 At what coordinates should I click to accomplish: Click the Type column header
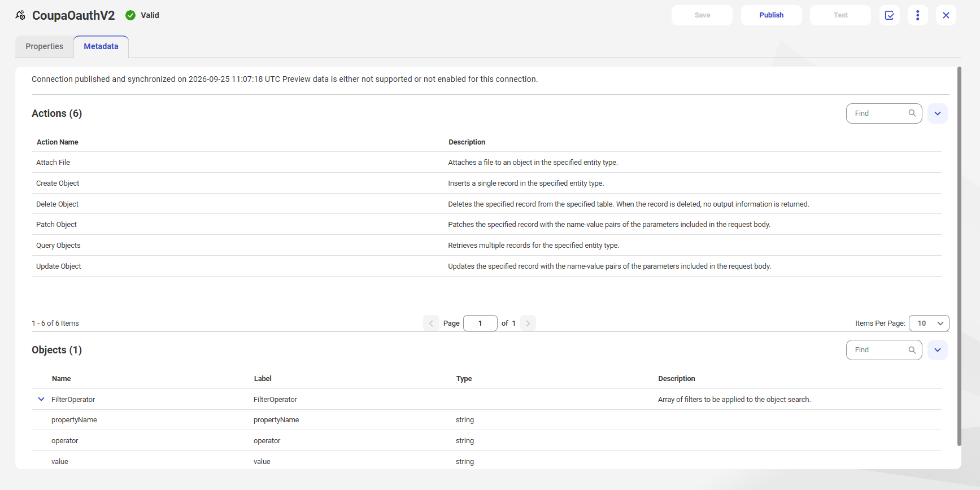(x=464, y=379)
